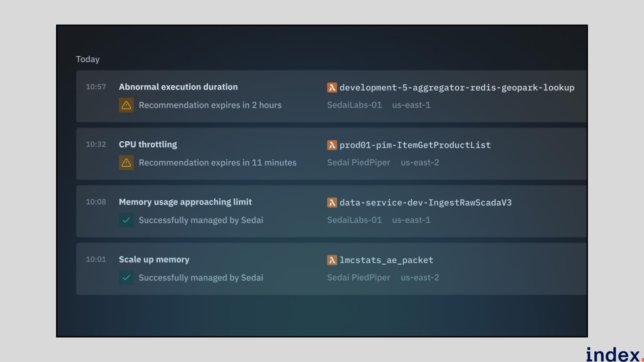Click warning icon for 11 minutes expiry

click(126, 163)
